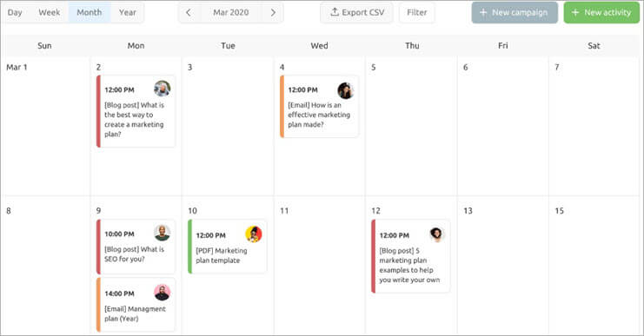Open the Mar 2020 date picker
The height and width of the screenshot is (336, 644).
coord(231,13)
